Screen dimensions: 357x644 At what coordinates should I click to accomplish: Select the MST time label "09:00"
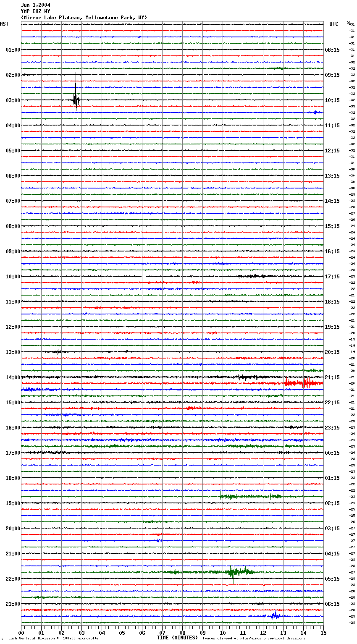click(x=13, y=251)
